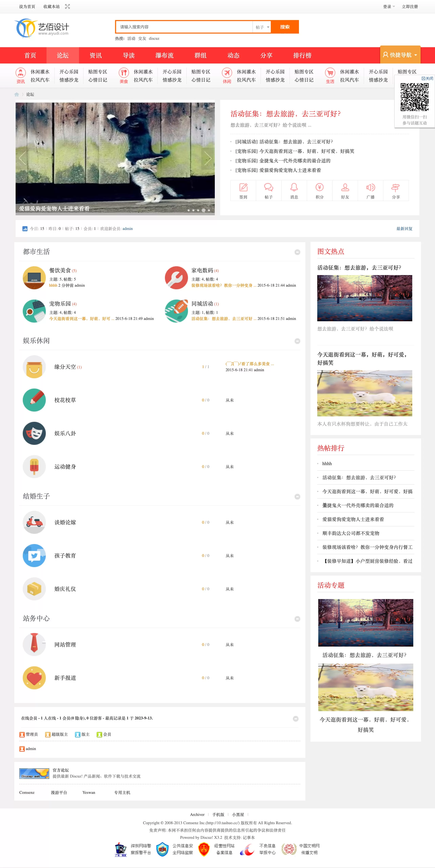The height and width of the screenshot is (868, 435).
Task: Open the 排行榜 nav tab
Action: [302, 55]
